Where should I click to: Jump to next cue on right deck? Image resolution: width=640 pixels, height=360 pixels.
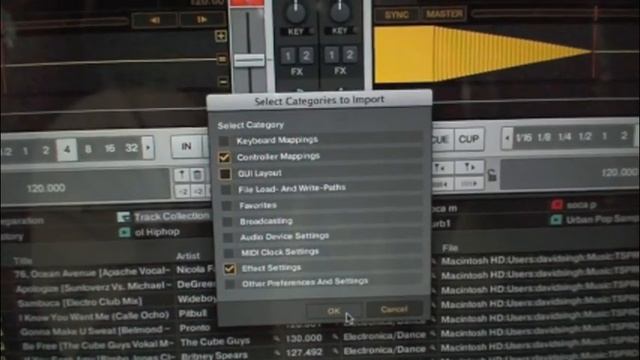pos(470,167)
